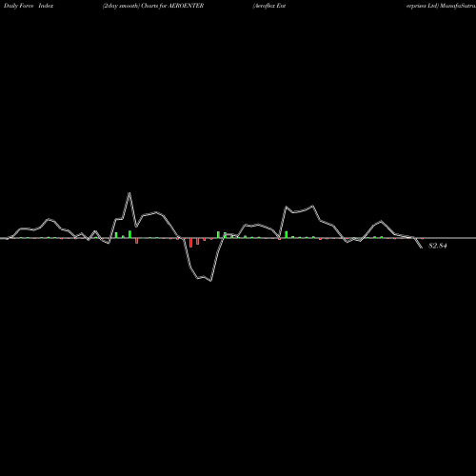
Task: Click the 'erprises Ltd) MunafaSutra' header text
Action: coord(441,6)
